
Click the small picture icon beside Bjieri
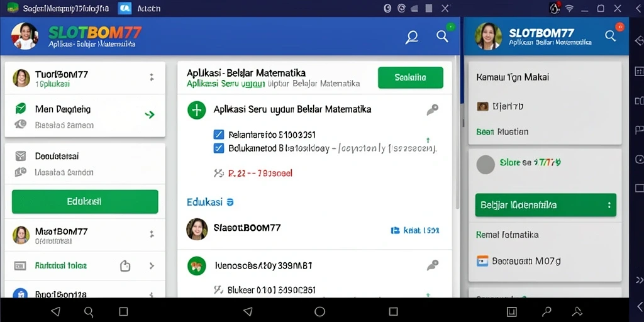(x=482, y=107)
